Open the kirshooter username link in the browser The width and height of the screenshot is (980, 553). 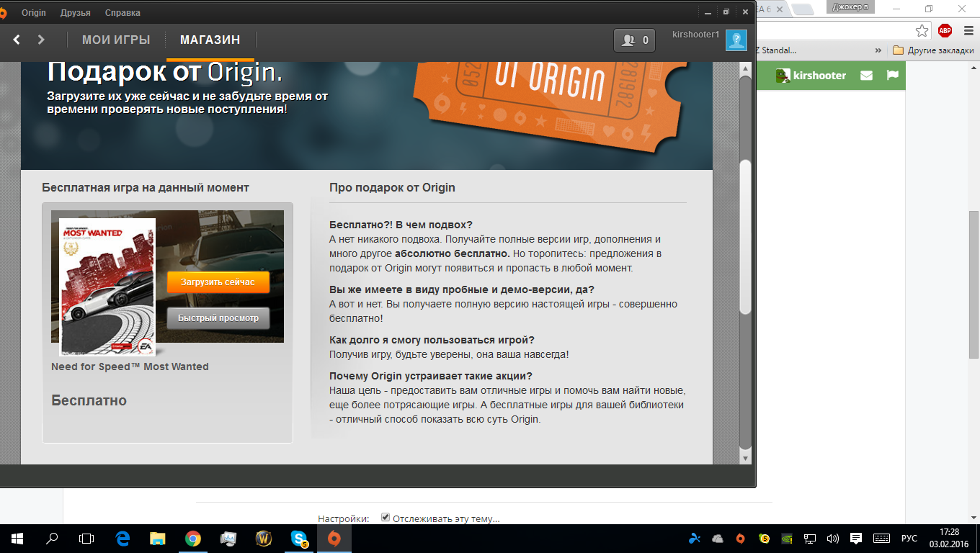coord(819,76)
